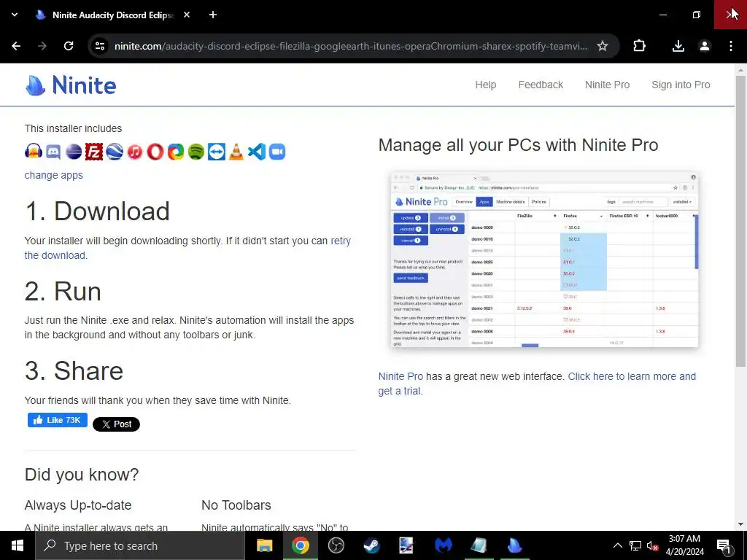Click the Ninite installer taskbar icon

(x=514, y=545)
